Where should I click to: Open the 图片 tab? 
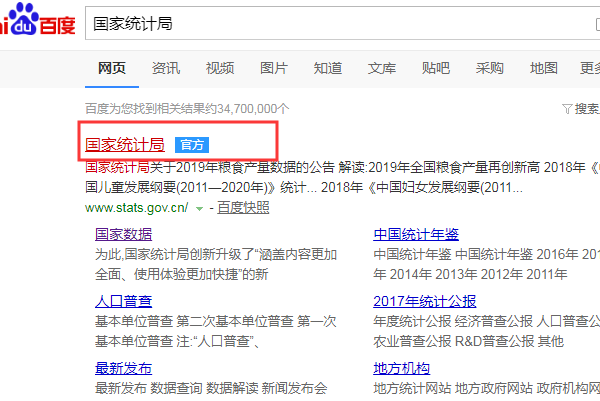274,68
